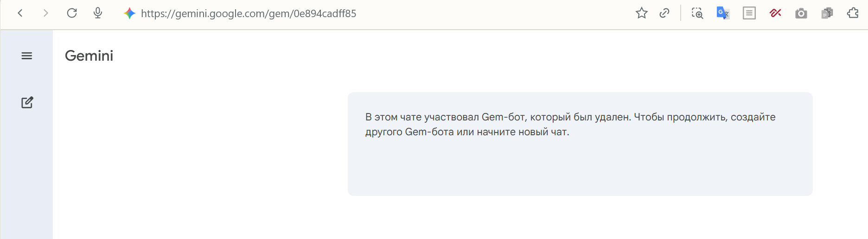Screen dimensions: 868x239
Task: Click the stacked documents copy extension icon
Action: click(827, 13)
